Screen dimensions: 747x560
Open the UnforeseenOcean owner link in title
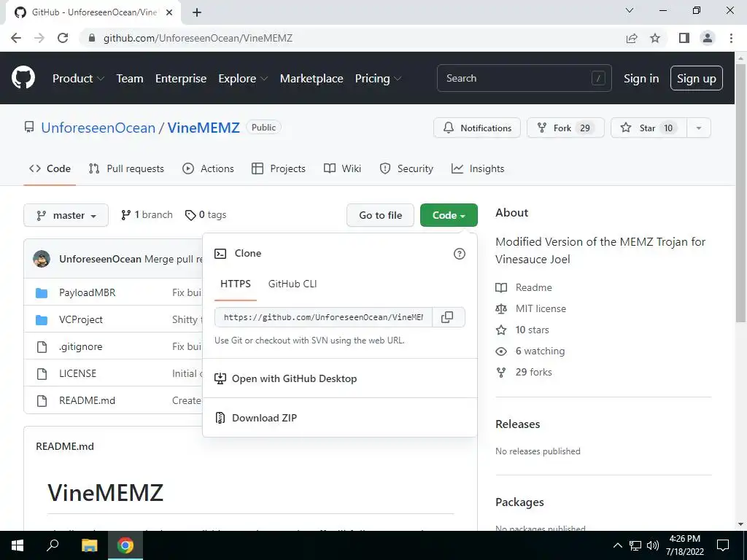point(98,128)
